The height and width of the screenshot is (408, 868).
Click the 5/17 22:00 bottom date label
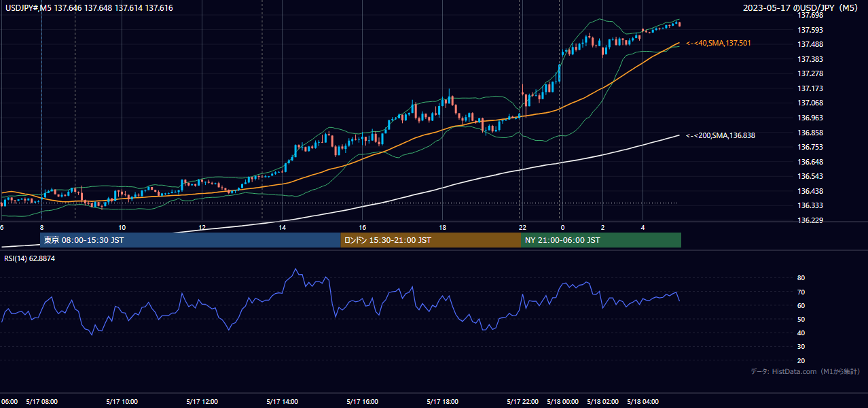[x=523, y=401]
